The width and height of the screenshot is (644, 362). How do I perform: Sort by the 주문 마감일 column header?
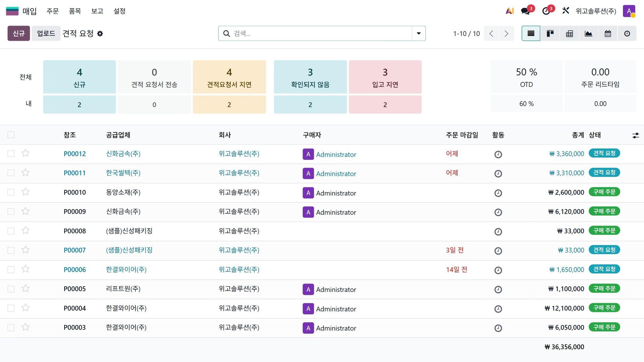click(x=462, y=135)
